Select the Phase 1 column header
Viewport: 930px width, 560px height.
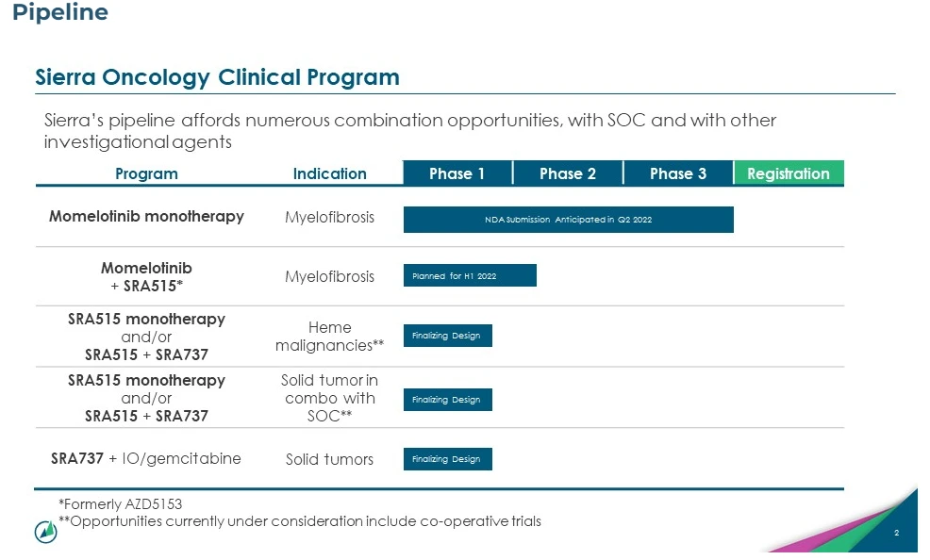point(457,173)
